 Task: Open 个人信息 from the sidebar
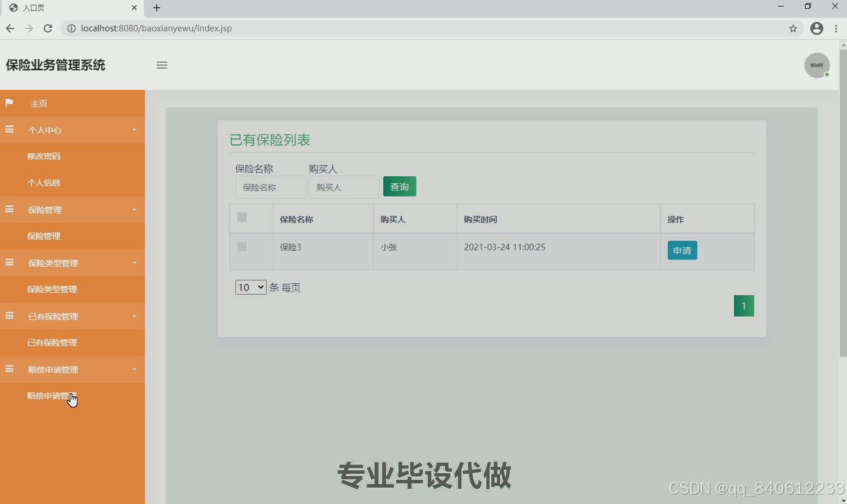[x=44, y=182]
